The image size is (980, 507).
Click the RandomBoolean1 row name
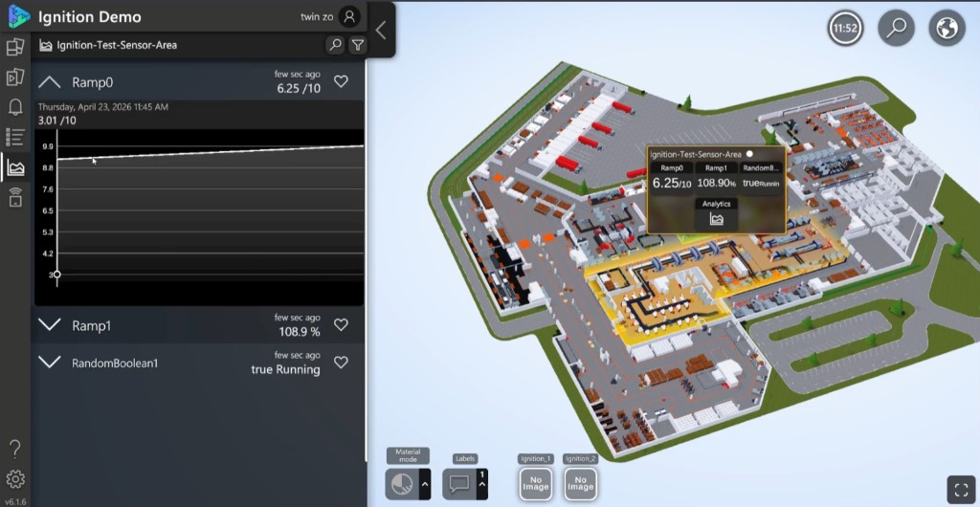point(115,363)
